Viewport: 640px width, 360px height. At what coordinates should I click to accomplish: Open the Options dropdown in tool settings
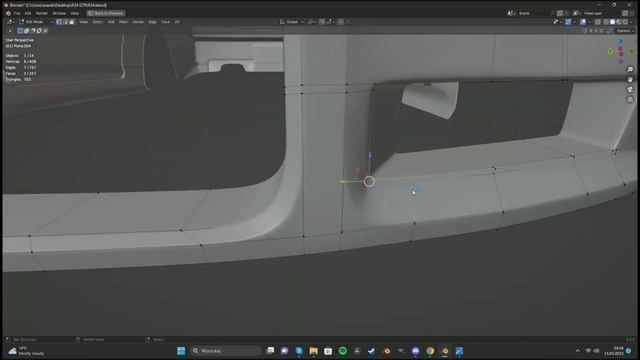tap(624, 31)
